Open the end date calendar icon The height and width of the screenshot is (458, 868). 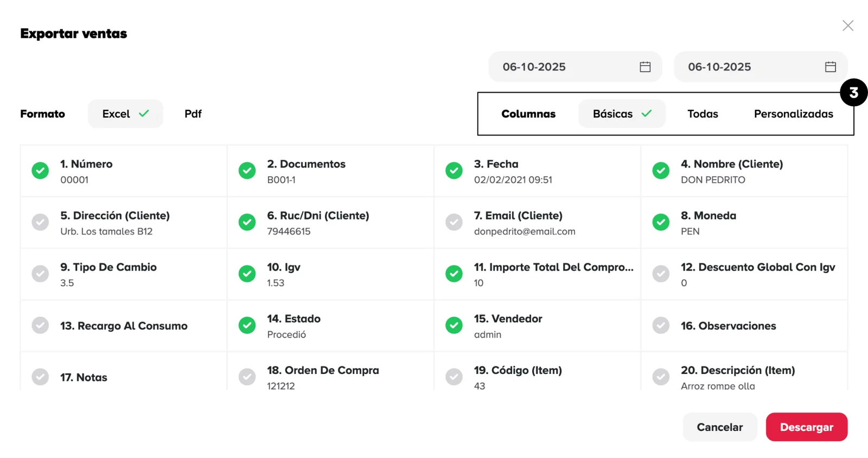point(830,67)
